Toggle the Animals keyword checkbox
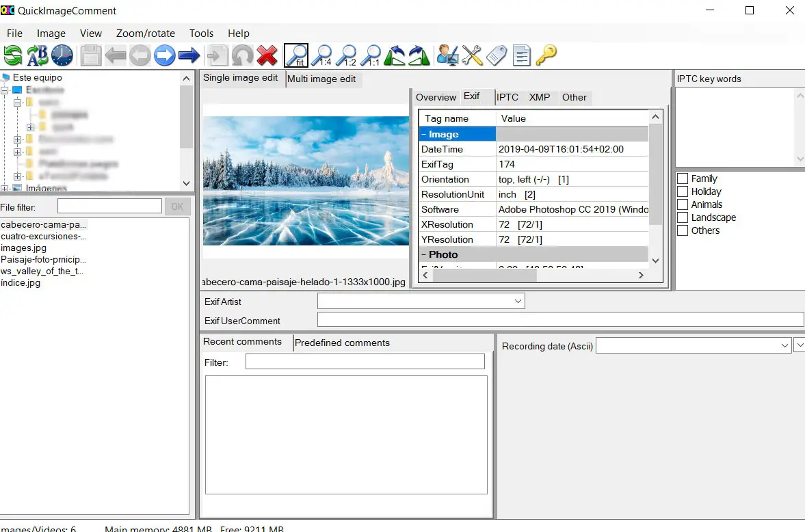The height and width of the screenshot is (532, 805). [683, 204]
